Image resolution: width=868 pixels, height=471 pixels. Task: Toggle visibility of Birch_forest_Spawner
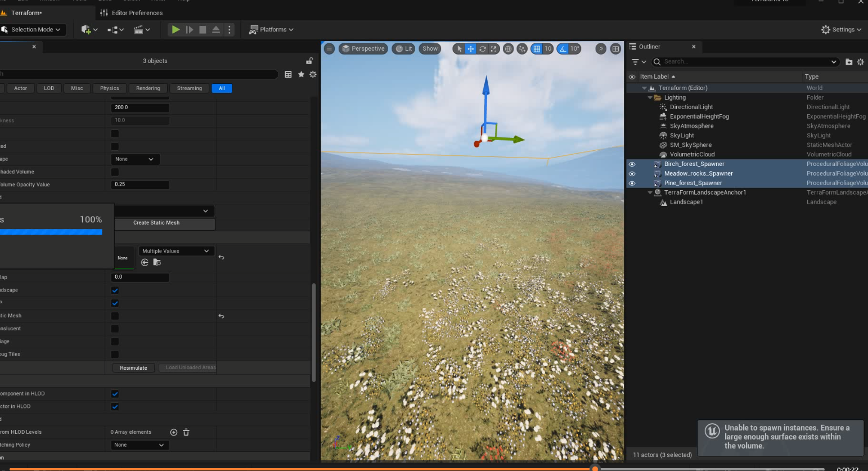pos(632,164)
